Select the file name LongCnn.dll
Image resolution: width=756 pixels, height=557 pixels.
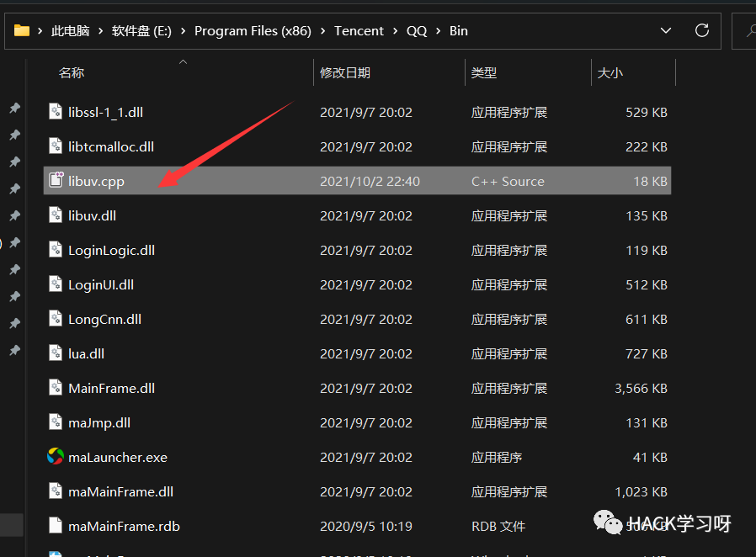pyautogui.click(x=104, y=320)
